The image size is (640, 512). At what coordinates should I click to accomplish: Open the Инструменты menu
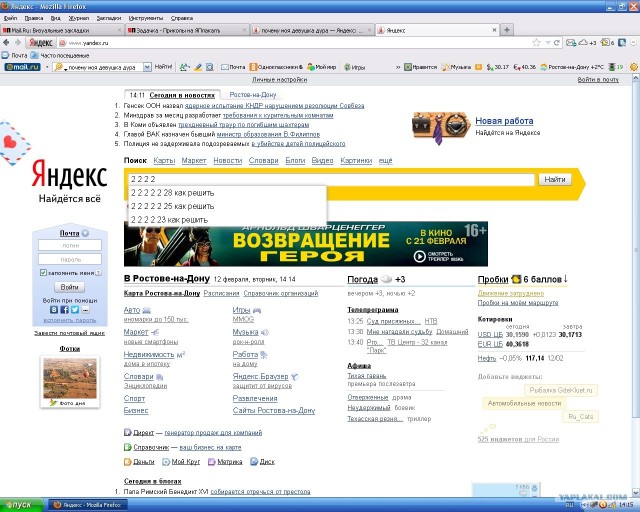point(146,18)
